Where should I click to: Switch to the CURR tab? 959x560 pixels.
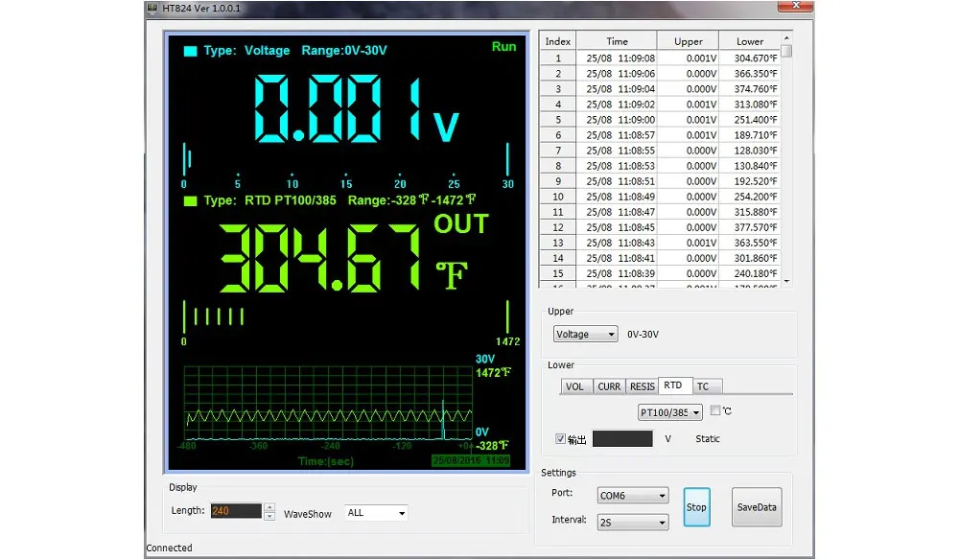tap(609, 386)
